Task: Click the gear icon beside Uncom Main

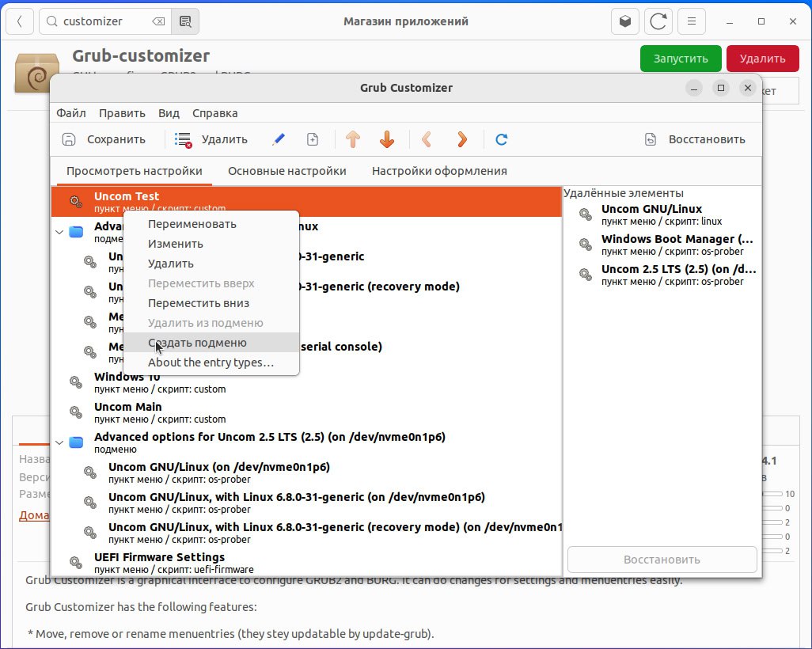Action: coord(76,412)
